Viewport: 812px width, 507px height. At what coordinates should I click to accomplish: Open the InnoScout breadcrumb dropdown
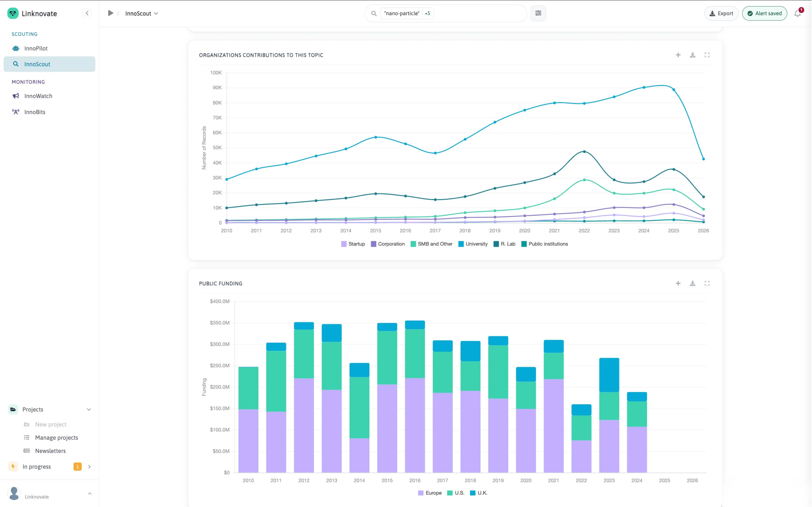pyautogui.click(x=141, y=13)
